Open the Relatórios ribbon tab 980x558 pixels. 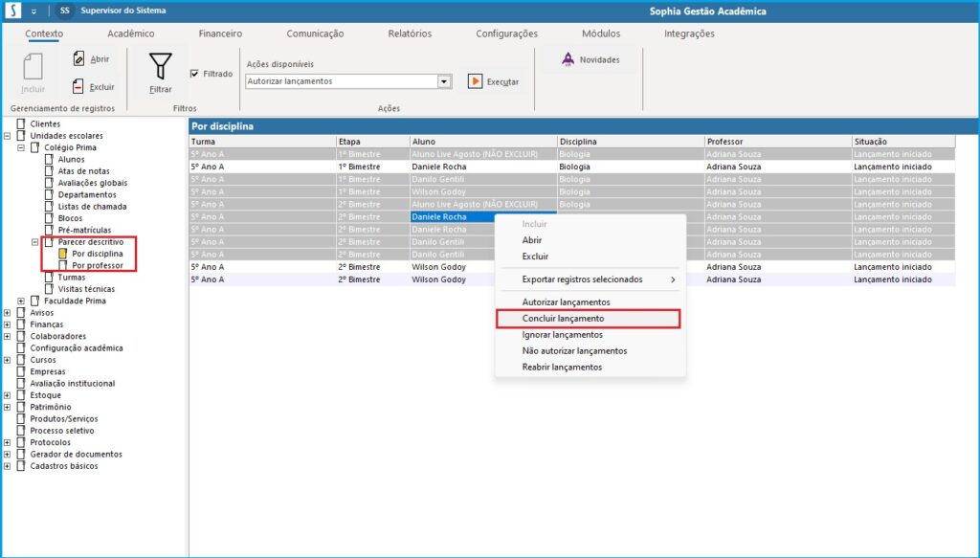point(410,33)
